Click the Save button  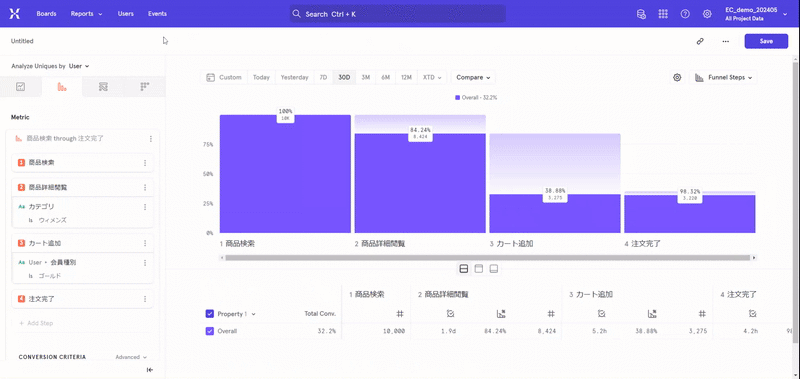tap(766, 41)
